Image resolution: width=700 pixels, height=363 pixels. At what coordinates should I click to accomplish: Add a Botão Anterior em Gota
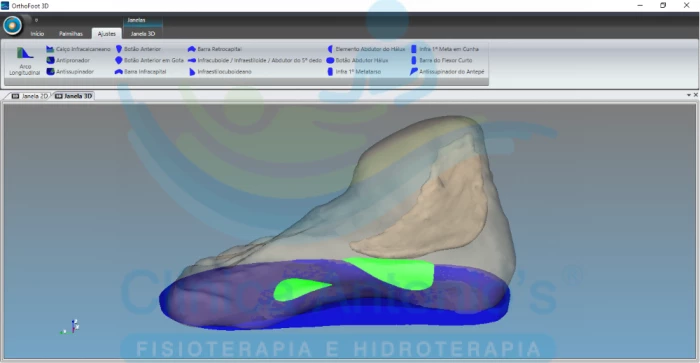[149, 60]
